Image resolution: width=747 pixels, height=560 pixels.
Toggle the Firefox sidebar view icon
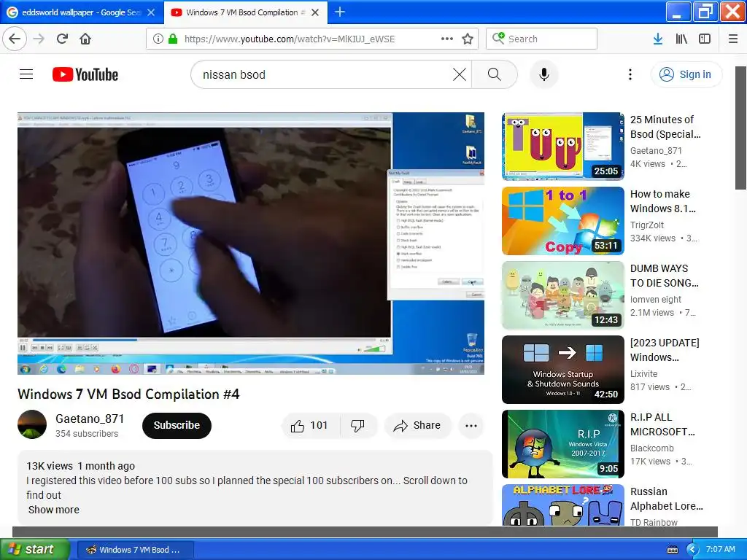click(x=705, y=39)
